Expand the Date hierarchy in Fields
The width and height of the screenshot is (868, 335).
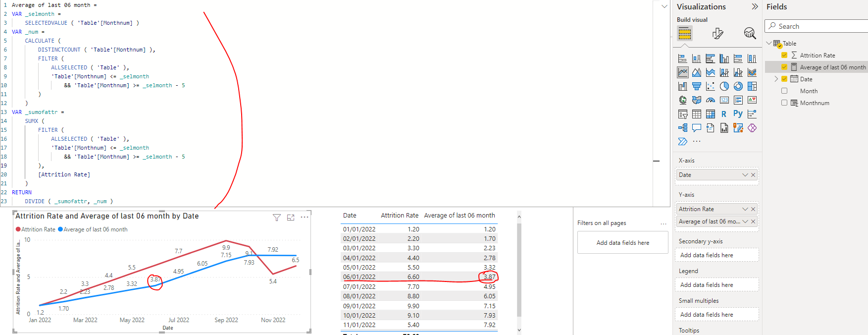tap(776, 79)
